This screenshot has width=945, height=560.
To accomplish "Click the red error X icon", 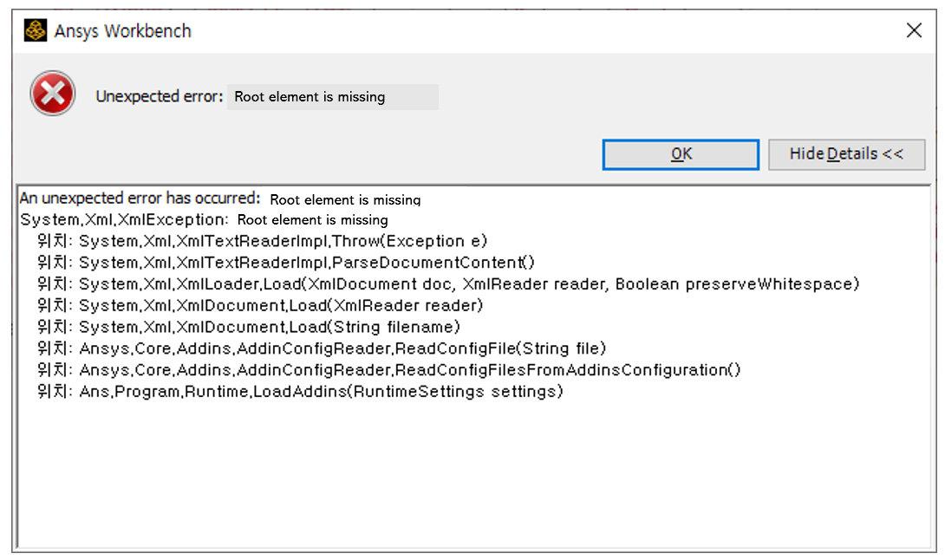I will [x=53, y=94].
